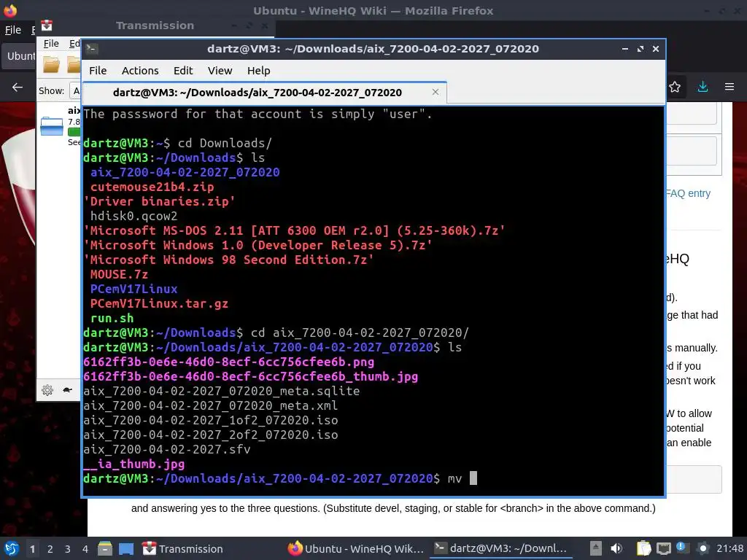Open Lubuntu start menu bird icon

pos(12,548)
